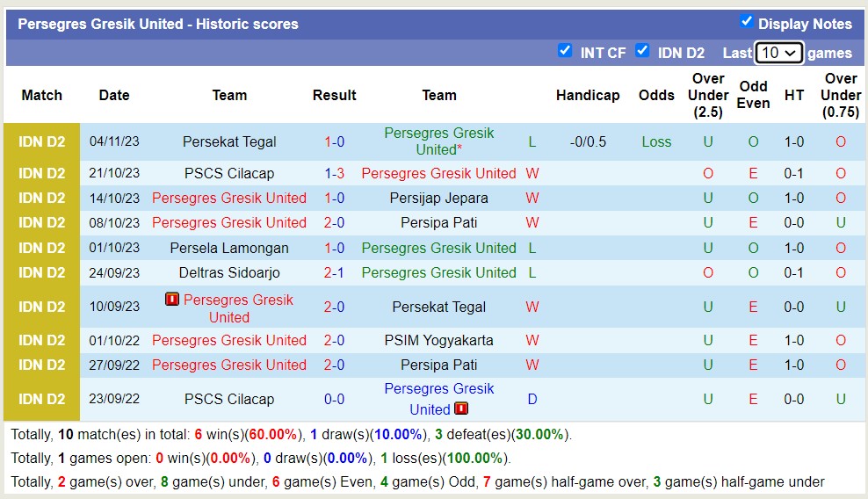
Task: Open PSCS Cilacap team from 23/09/22 match
Action: 229,399
